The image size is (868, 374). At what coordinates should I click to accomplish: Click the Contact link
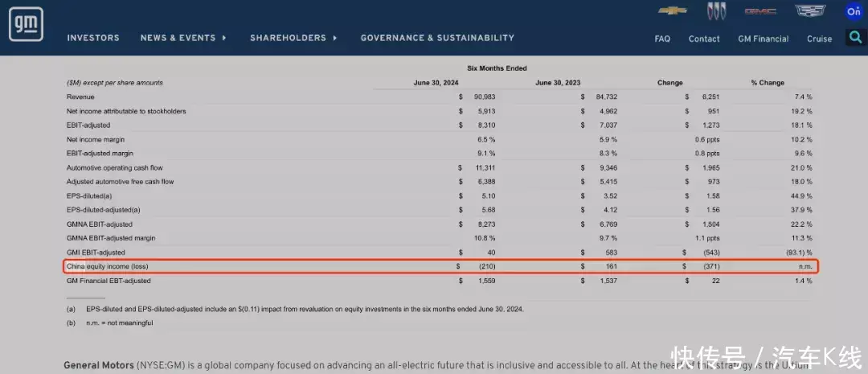704,39
